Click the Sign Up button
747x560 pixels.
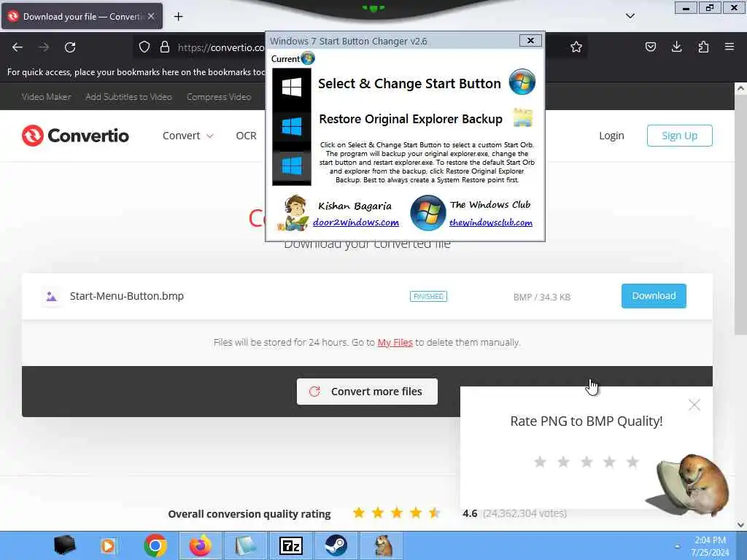(679, 136)
